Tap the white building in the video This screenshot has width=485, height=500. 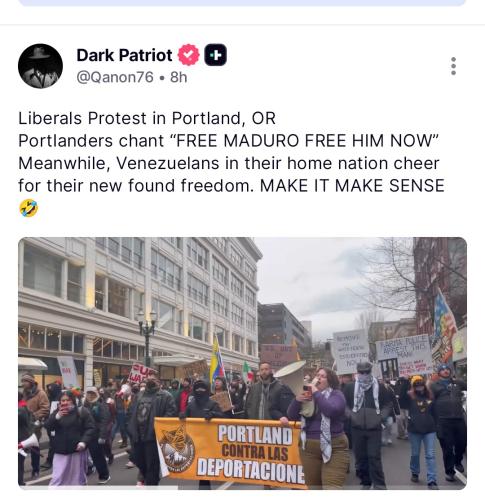pos(140,303)
